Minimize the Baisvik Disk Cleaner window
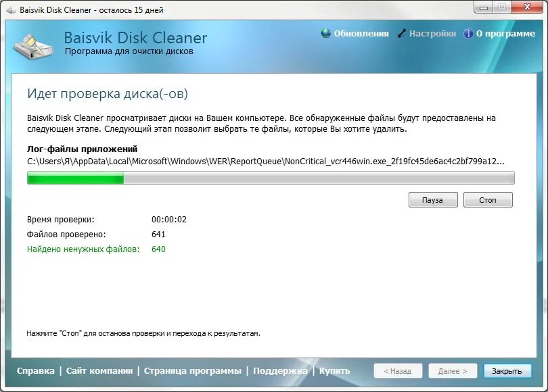Viewport: 548px width, 392px height. click(x=484, y=7)
